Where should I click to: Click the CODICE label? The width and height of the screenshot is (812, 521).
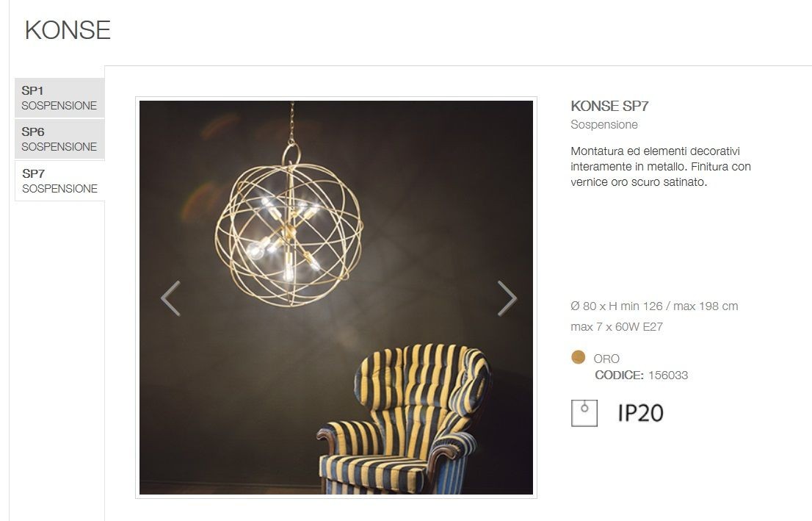619,376
